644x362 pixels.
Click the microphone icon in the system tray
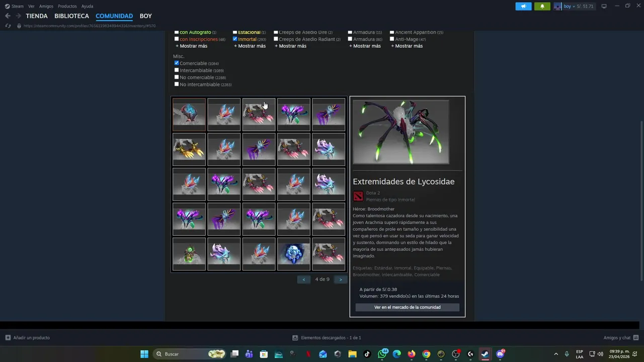tap(567, 354)
